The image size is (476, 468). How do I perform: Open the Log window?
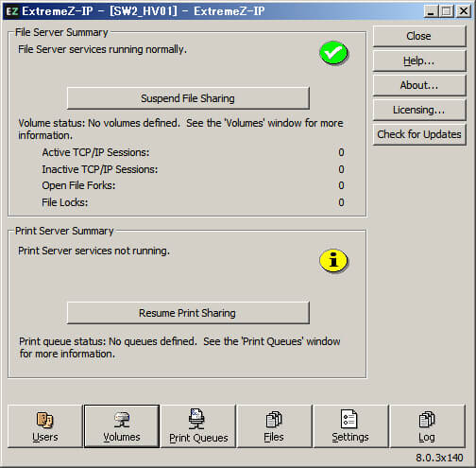427,426
